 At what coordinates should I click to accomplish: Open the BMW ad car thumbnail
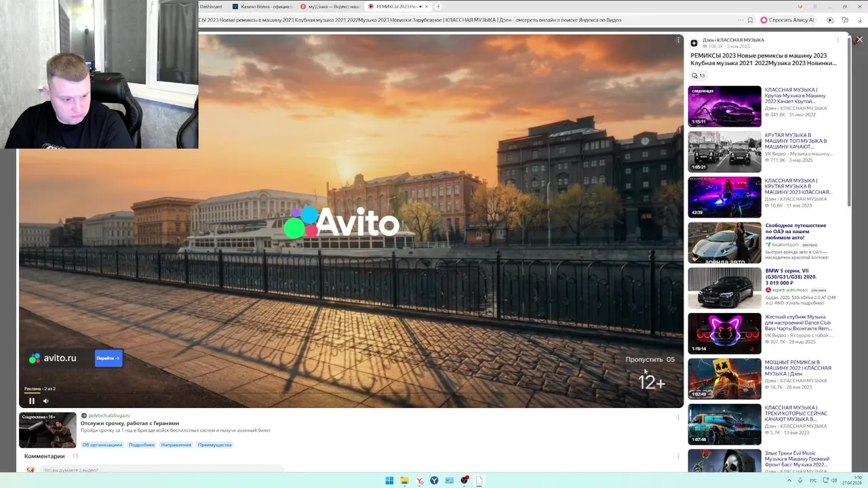[724, 287]
